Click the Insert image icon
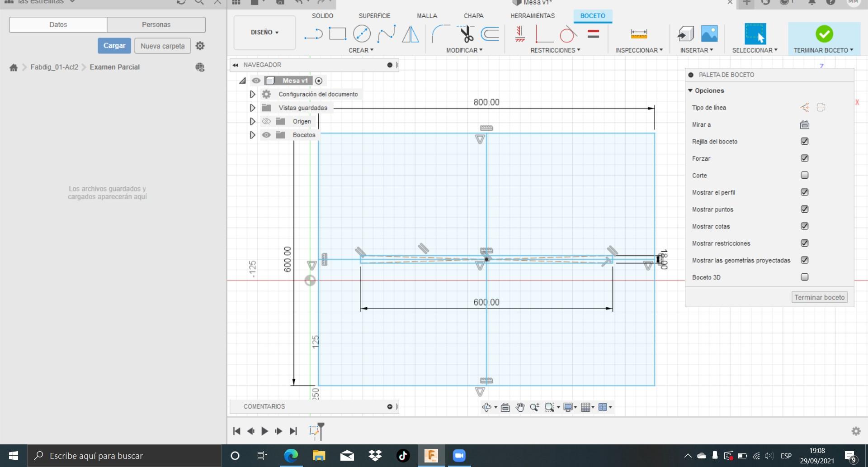Image resolution: width=868 pixels, height=467 pixels. click(709, 34)
